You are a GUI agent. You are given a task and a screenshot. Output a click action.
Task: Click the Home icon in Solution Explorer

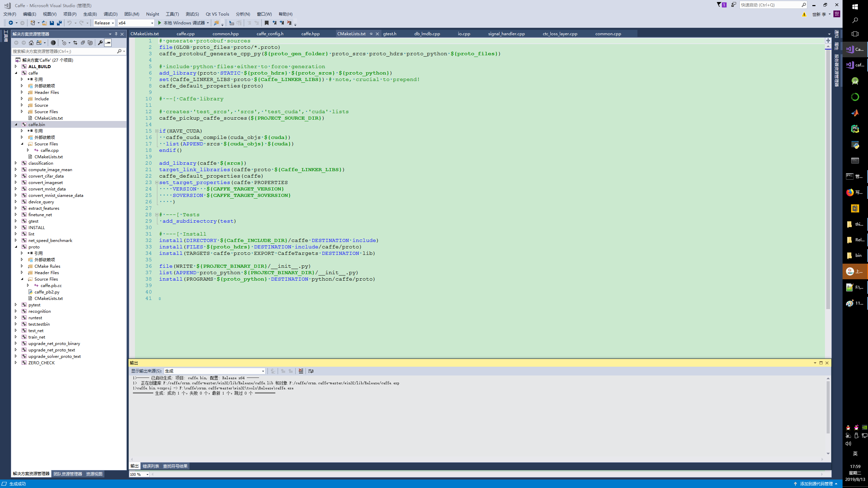(31, 43)
